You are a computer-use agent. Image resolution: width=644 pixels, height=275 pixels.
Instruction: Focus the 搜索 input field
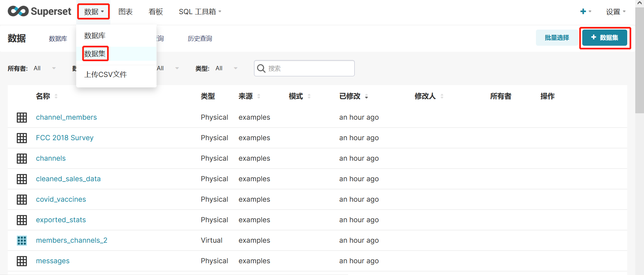[x=304, y=68]
